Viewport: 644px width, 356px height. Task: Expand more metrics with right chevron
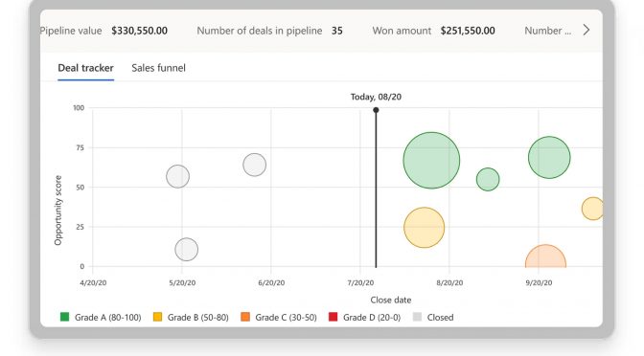(x=586, y=30)
